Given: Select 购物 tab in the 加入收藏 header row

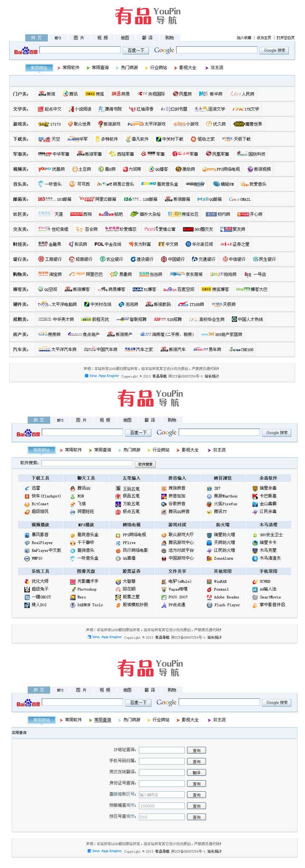Looking at the screenshot, I should pos(169,38).
